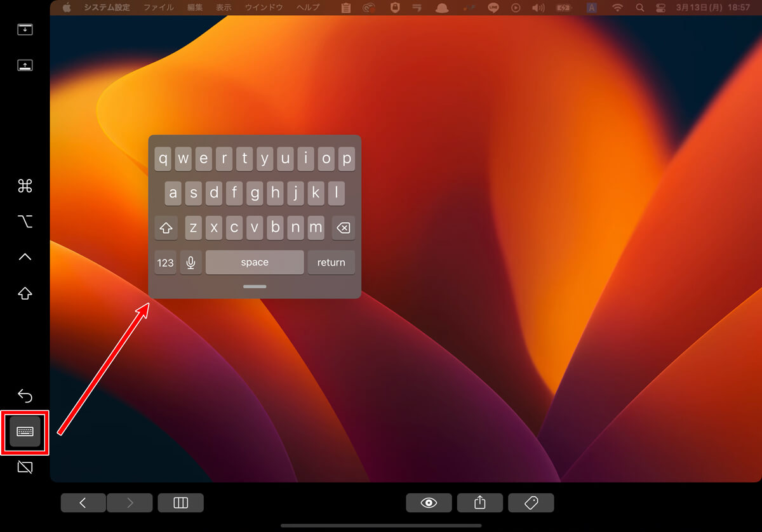The image size is (762, 532).
Task: Open Spotlight search in menu bar
Action: (x=640, y=8)
